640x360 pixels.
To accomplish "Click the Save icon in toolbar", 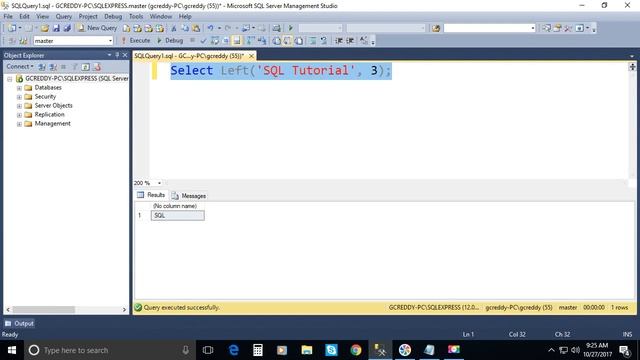I will point(56,28).
